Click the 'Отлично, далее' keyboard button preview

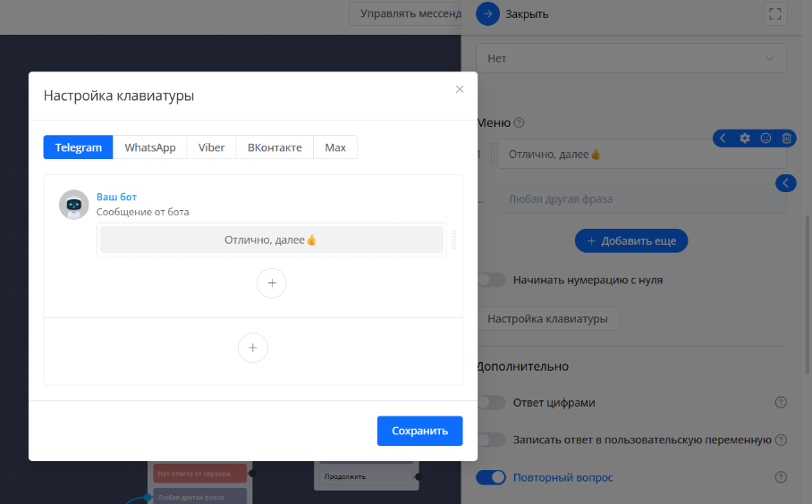click(x=271, y=239)
